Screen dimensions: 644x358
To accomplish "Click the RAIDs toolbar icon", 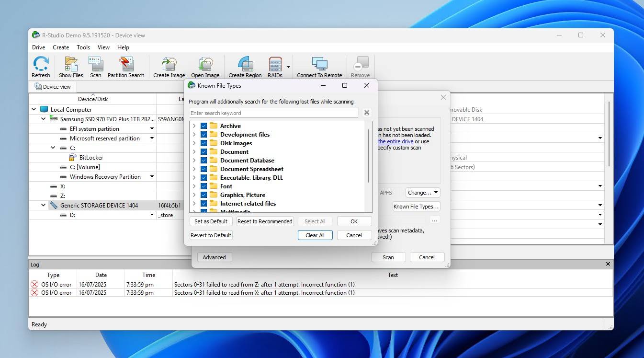I will 275,64.
